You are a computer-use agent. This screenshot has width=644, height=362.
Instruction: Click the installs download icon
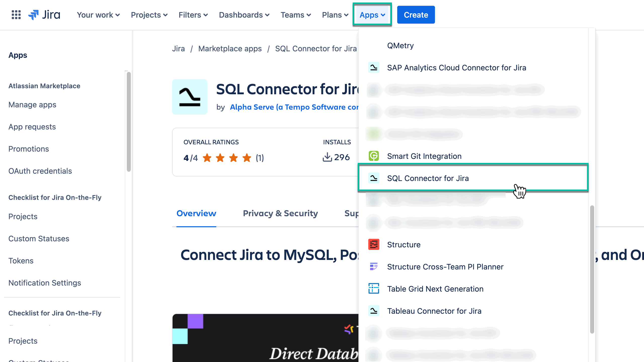coord(327,157)
